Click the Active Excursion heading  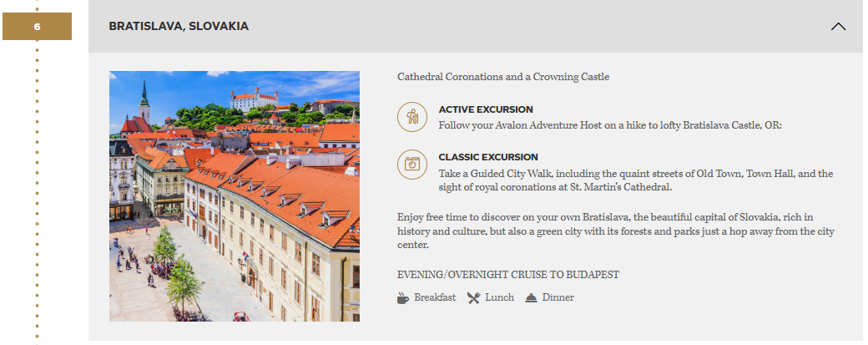click(486, 109)
